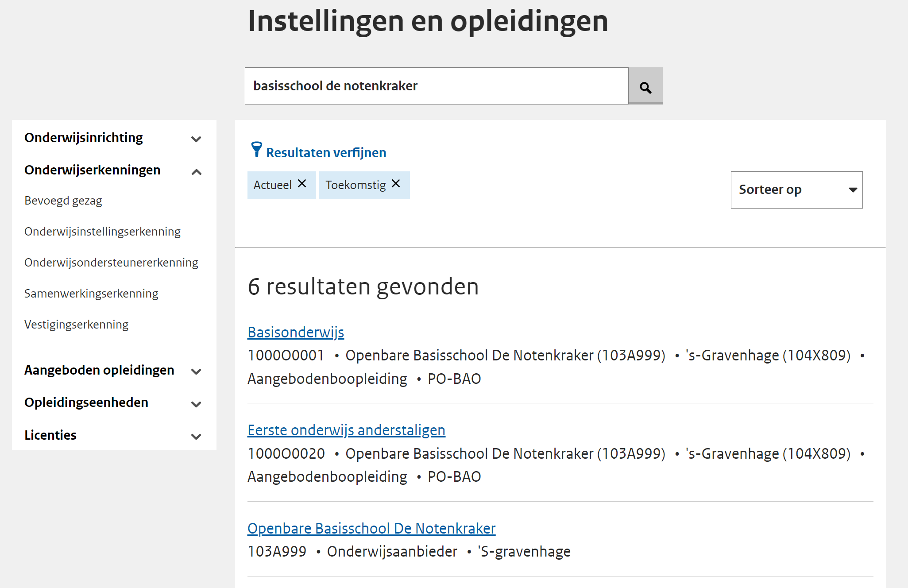Screen dimensions: 908x588
Task: Click 103A999 Onderwijsaanbieder text
Action: pos(352,552)
